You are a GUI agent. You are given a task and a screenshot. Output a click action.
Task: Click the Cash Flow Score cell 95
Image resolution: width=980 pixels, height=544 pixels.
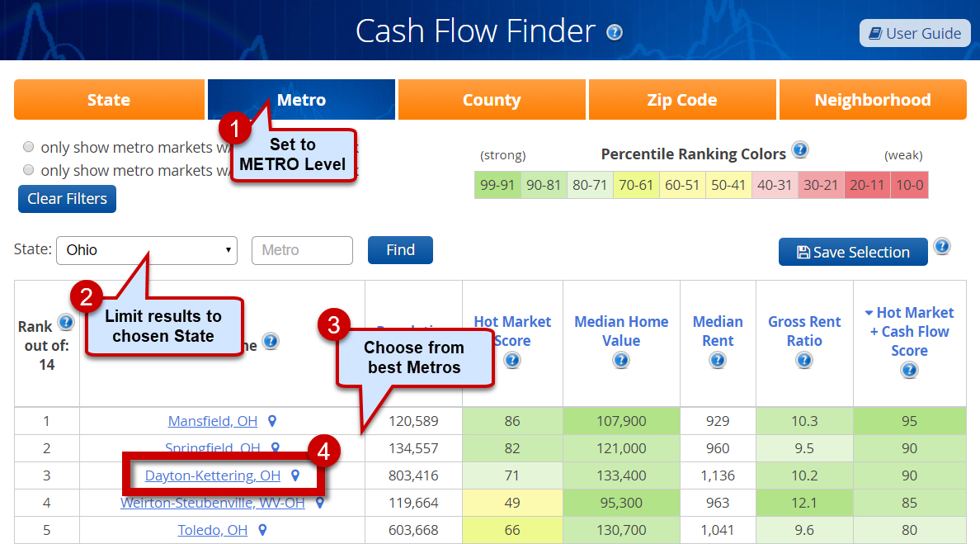pyautogui.click(x=909, y=422)
